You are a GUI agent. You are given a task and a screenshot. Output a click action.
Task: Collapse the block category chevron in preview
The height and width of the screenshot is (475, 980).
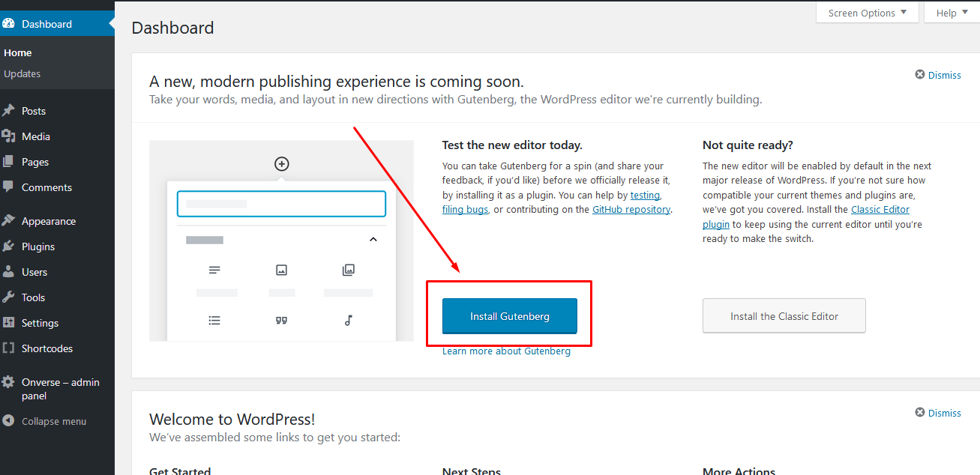click(x=373, y=240)
